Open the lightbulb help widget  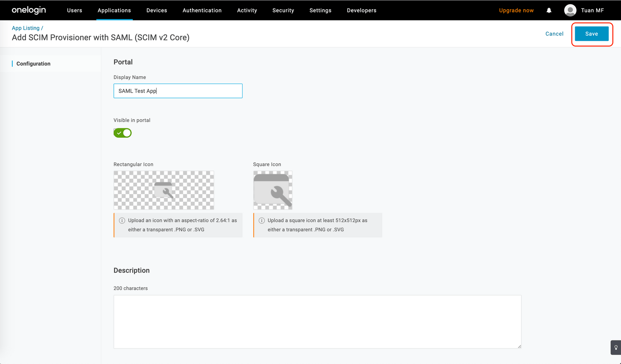[616, 347]
